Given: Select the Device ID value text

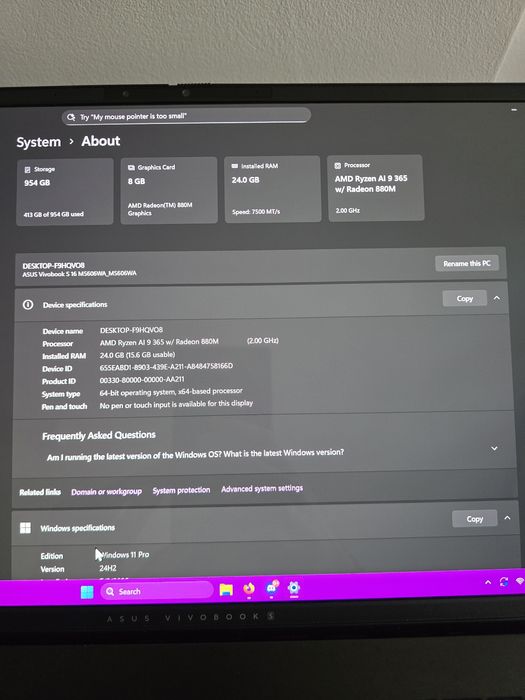Looking at the screenshot, I should click(x=166, y=367).
